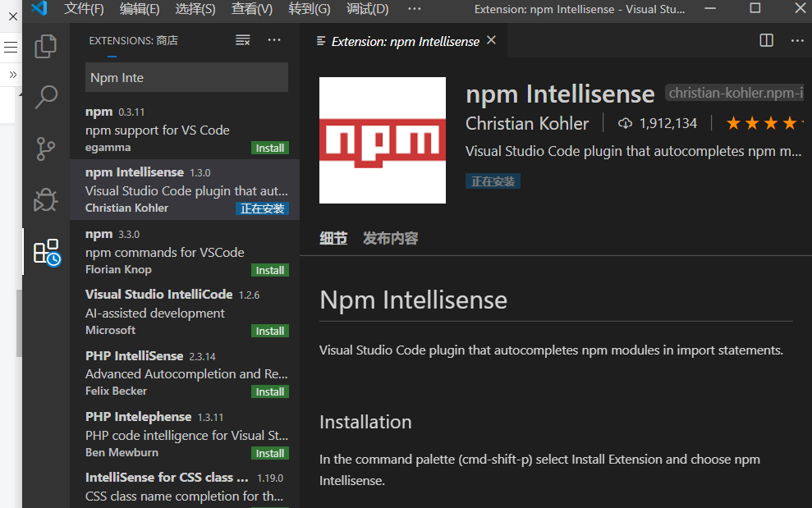
Task: Select the Extension: npm Intellisense editor tab
Action: 405,41
